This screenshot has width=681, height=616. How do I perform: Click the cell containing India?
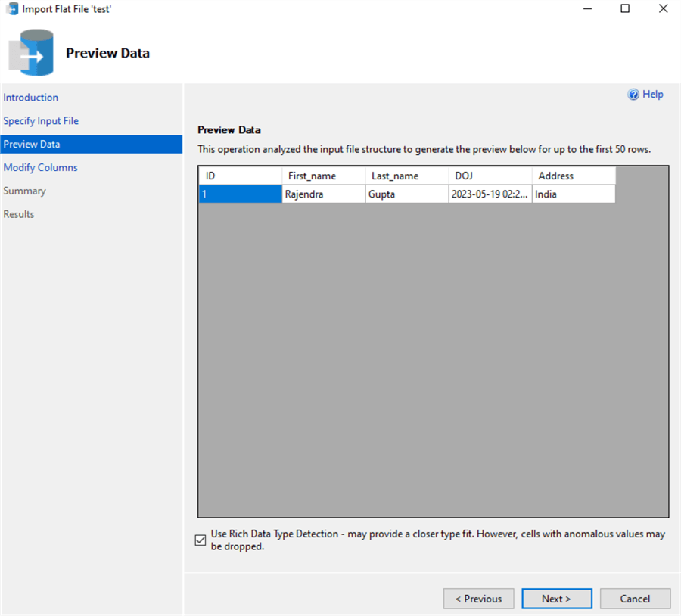coord(573,194)
